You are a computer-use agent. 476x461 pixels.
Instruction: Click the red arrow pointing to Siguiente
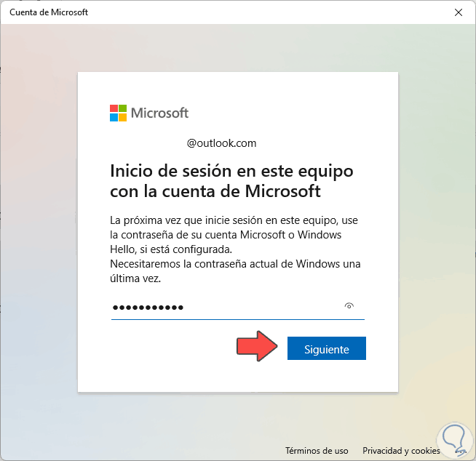pyautogui.click(x=257, y=346)
